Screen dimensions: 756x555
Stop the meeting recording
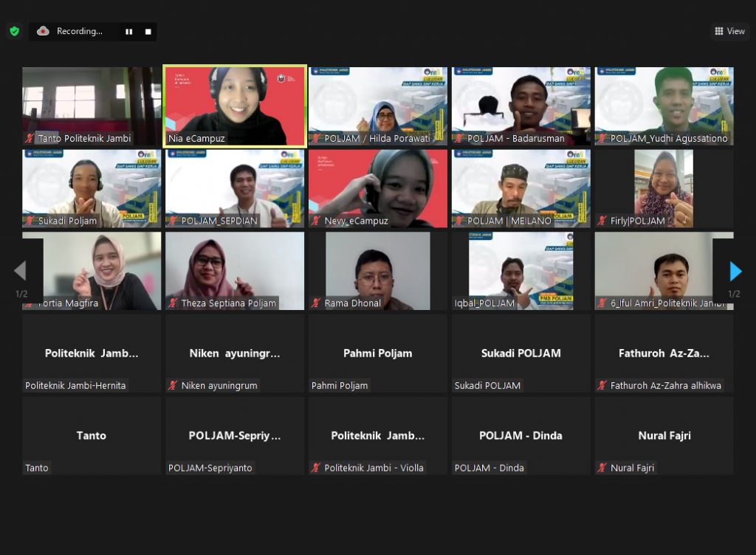pyautogui.click(x=148, y=32)
